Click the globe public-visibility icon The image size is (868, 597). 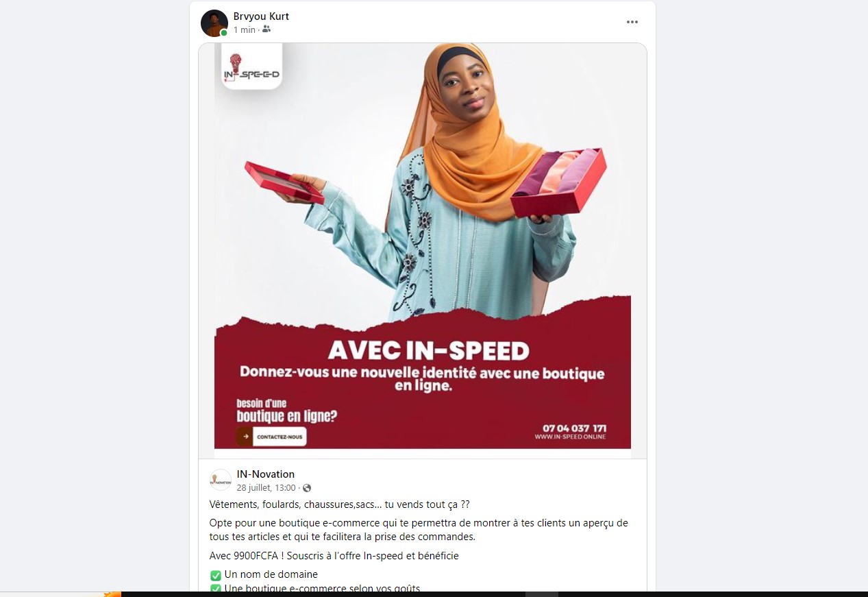click(307, 488)
